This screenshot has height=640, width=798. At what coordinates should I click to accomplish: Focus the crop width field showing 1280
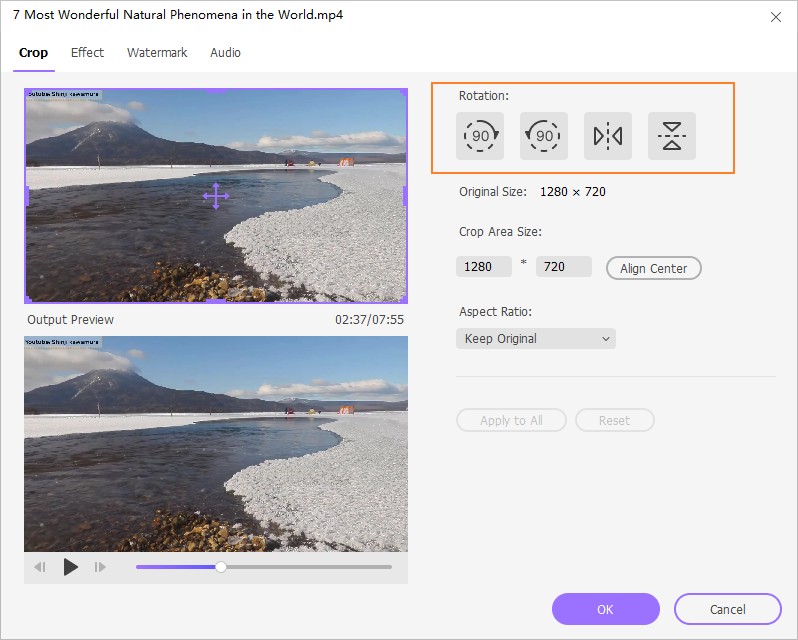(x=484, y=268)
